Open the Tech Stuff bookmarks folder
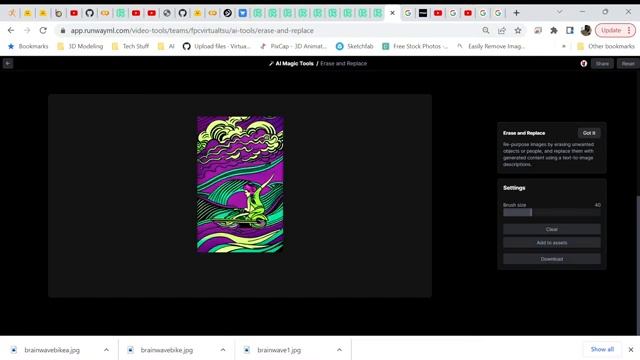 [131, 47]
